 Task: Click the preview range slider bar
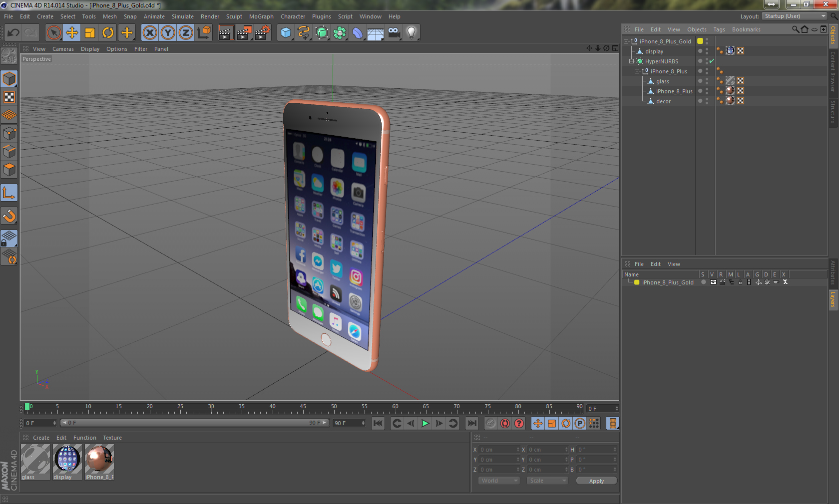point(194,423)
